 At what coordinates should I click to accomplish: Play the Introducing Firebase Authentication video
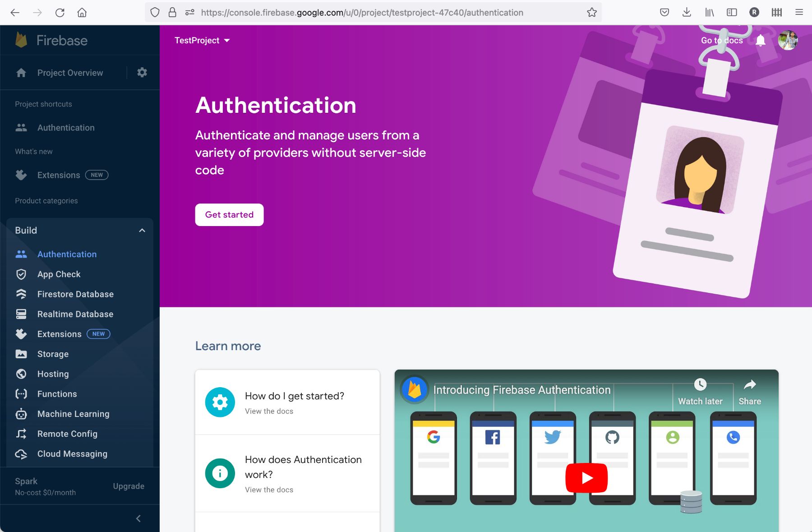[x=586, y=478]
